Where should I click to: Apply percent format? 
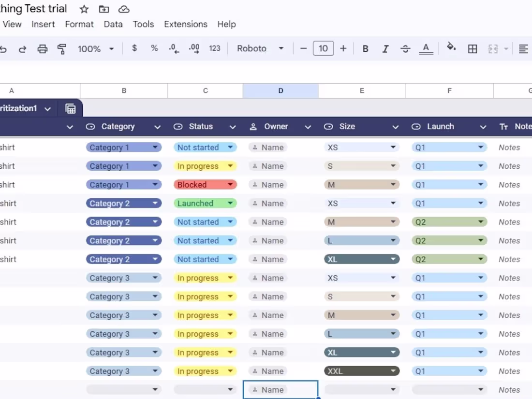click(x=154, y=48)
